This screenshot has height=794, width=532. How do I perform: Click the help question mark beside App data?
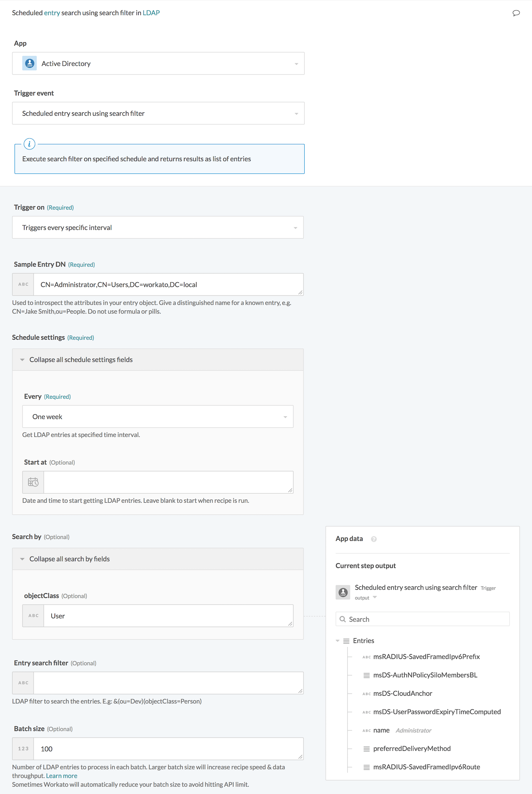pos(373,539)
